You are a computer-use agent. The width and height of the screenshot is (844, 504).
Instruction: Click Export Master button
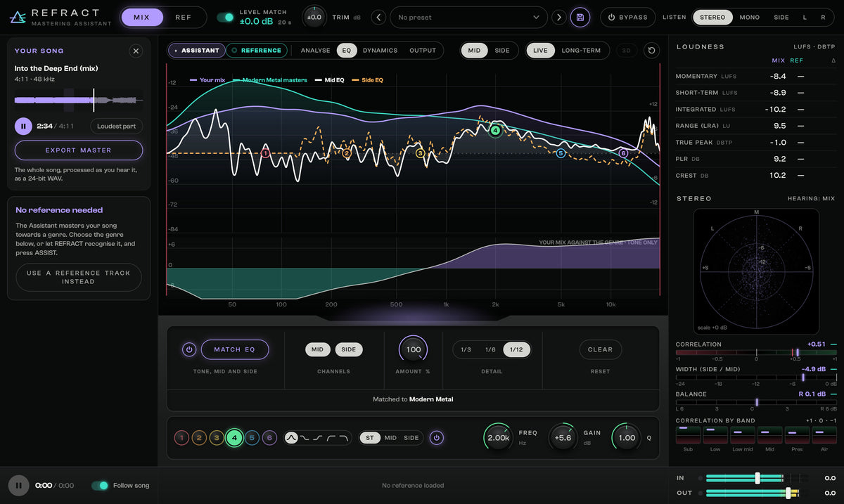tap(79, 150)
